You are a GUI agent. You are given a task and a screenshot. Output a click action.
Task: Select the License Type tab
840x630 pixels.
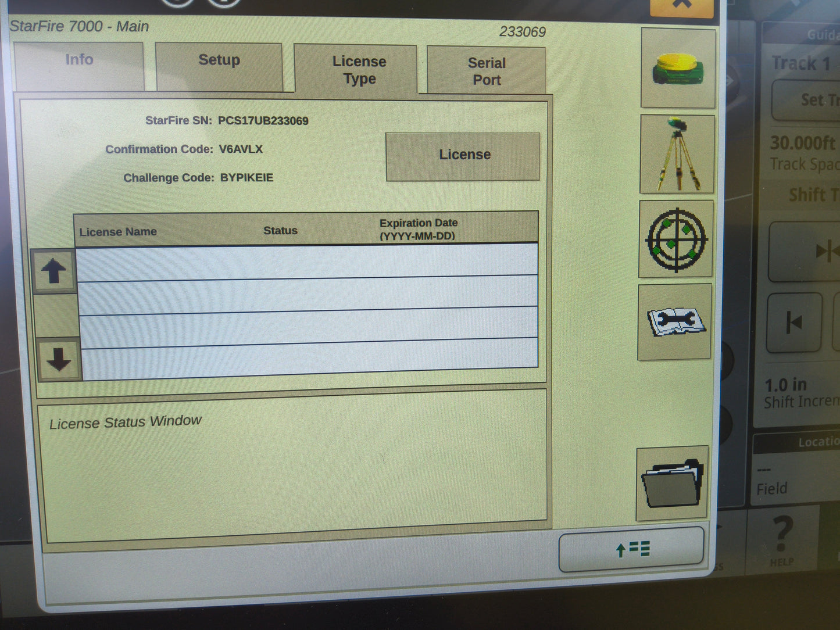(x=356, y=70)
